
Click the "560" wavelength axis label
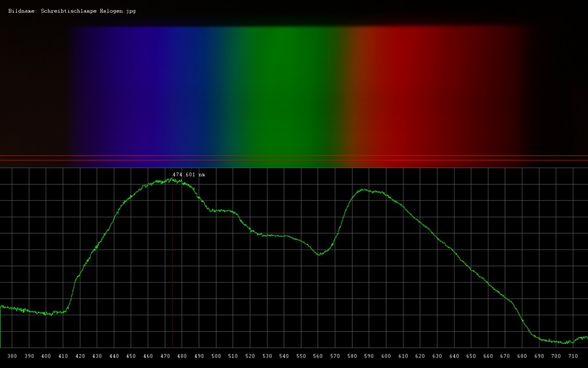click(318, 356)
